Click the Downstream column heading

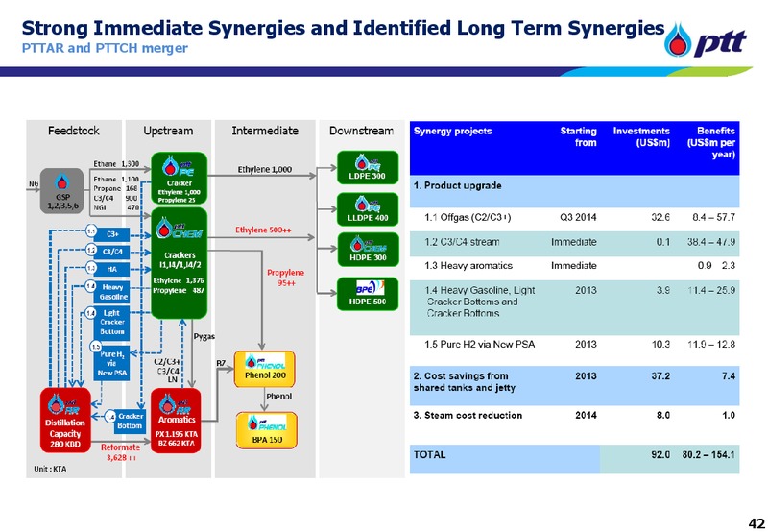click(x=361, y=131)
